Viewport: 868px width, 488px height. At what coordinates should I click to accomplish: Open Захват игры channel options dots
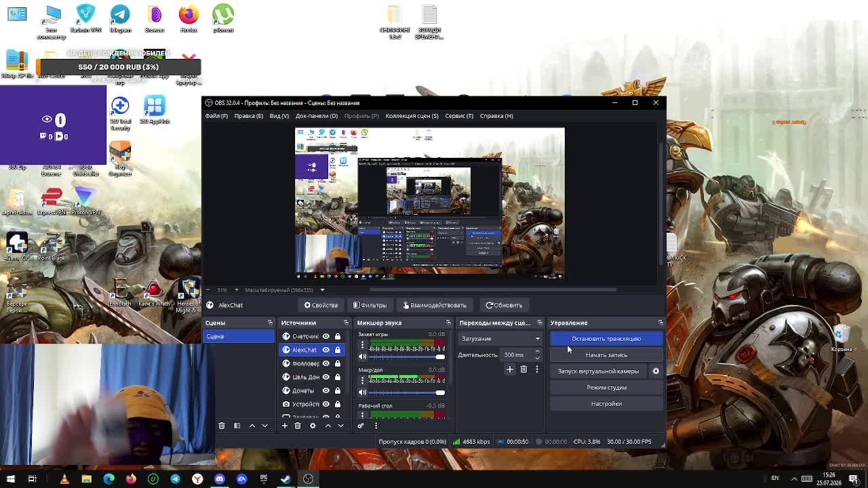(362, 345)
